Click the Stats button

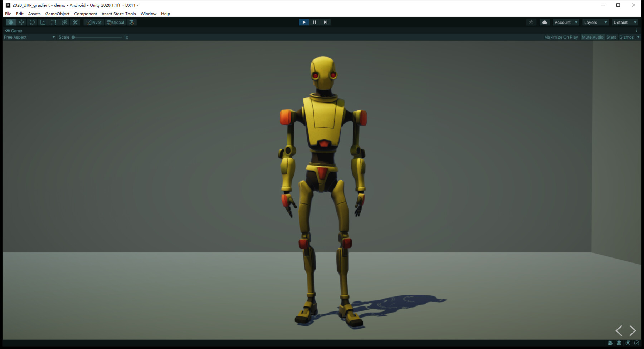[x=611, y=37]
